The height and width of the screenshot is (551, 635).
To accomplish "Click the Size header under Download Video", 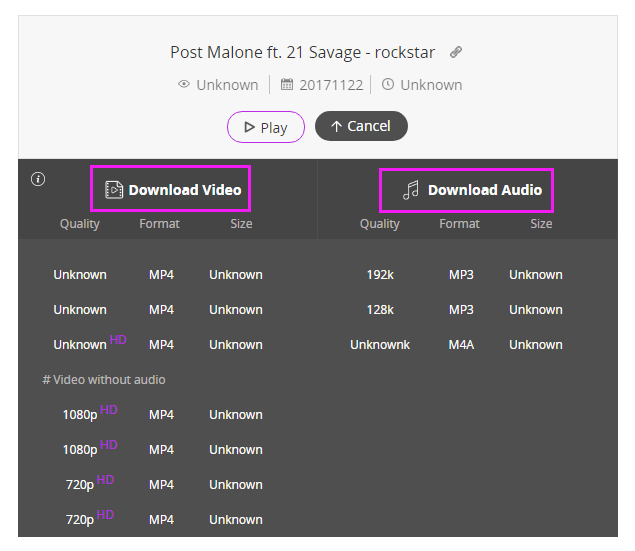I will (x=241, y=223).
